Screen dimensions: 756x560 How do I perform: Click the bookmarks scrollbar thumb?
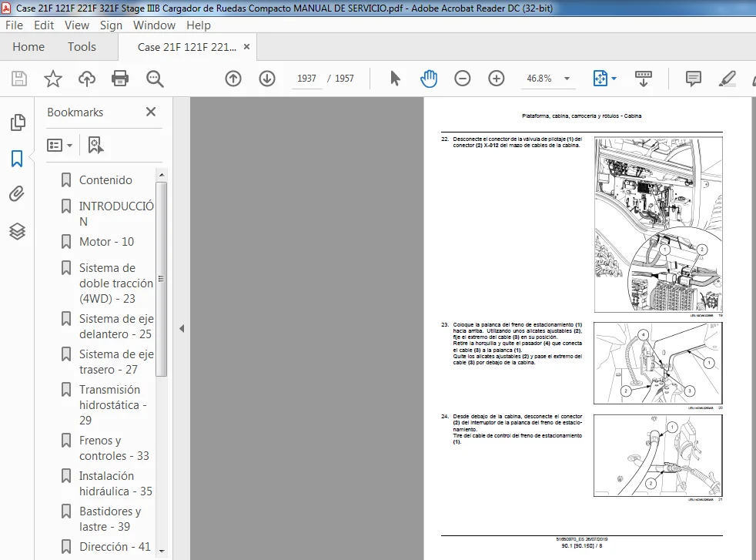[x=162, y=279]
